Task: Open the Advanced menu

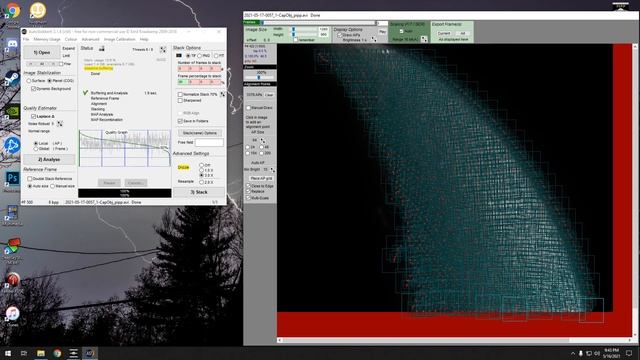Action: (x=90, y=39)
